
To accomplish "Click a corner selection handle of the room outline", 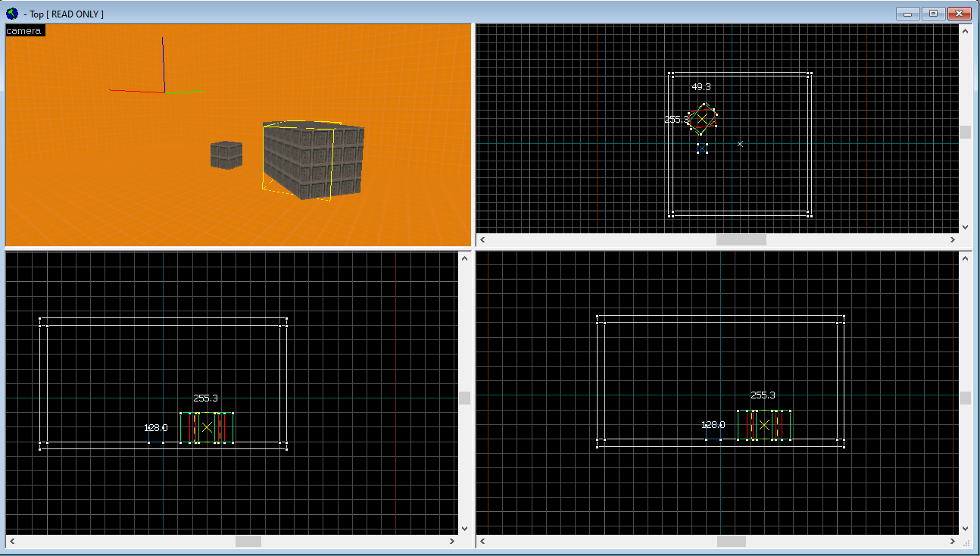I will (x=671, y=72).
